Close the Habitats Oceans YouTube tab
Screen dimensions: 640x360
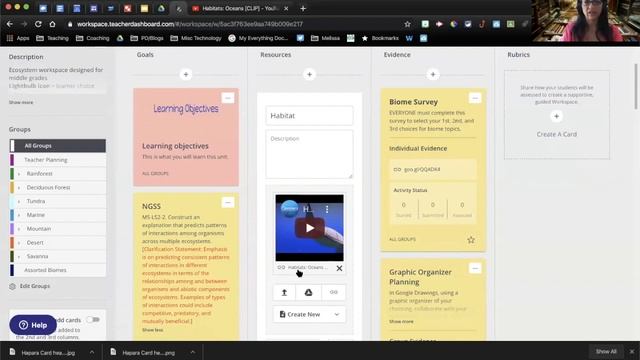tap(286, 8)
